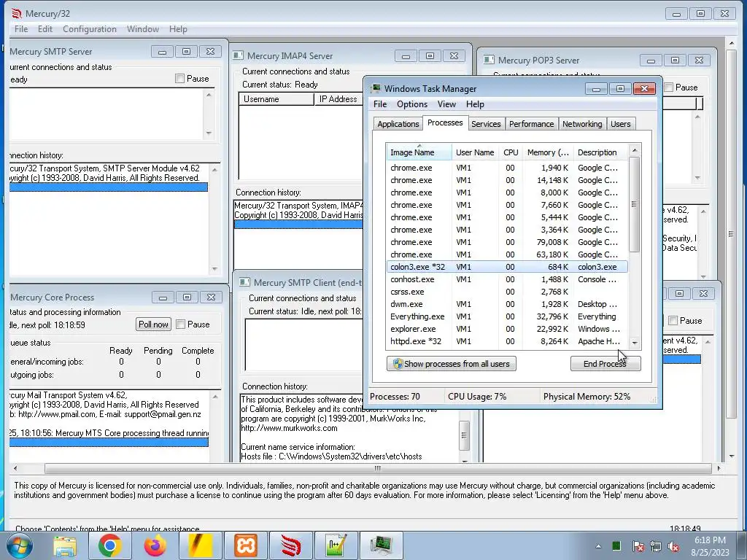Switch to Users tab

coord(620,124)
